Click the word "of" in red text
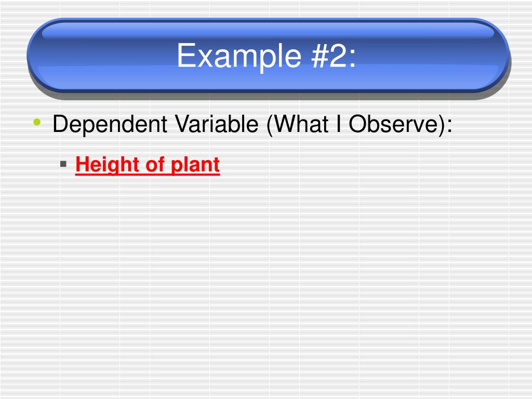Screen dimensions: 532x399 (x=154, y=164)
